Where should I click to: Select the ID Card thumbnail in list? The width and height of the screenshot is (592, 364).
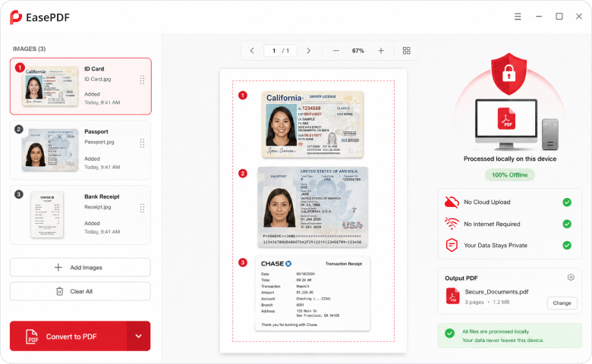pos(51,86)
